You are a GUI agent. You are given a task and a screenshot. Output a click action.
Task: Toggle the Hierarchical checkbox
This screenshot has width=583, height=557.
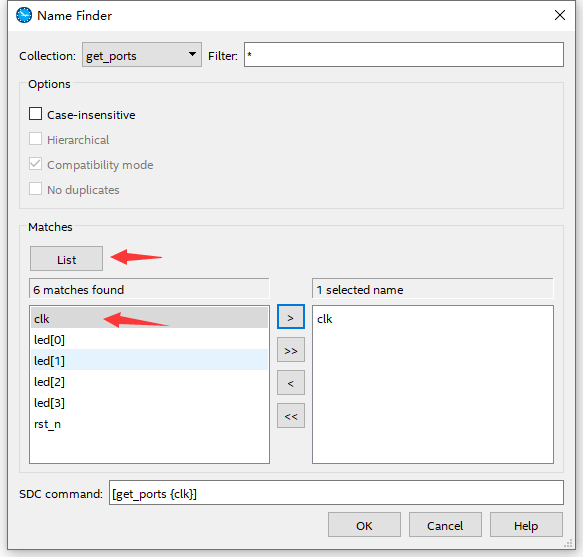click(35, 139)
